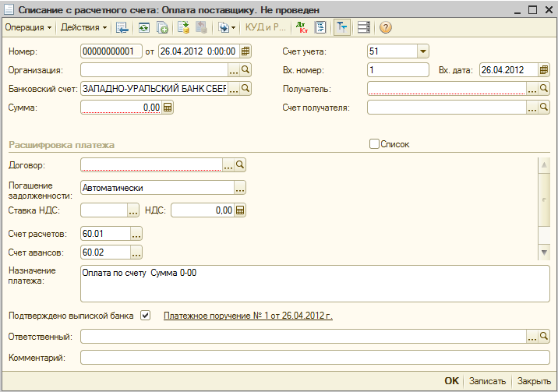
Task: Click the Назначение платежа text area
Action: click(315, 284)
